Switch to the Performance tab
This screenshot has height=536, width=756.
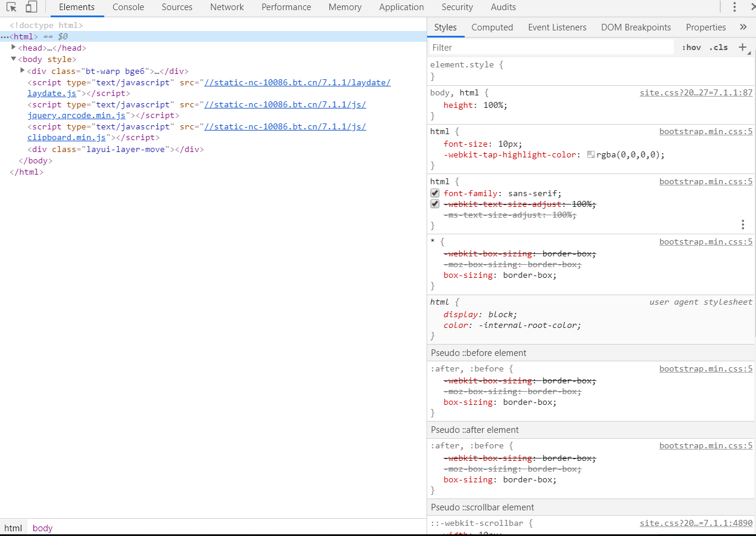(x=286, y=7)
